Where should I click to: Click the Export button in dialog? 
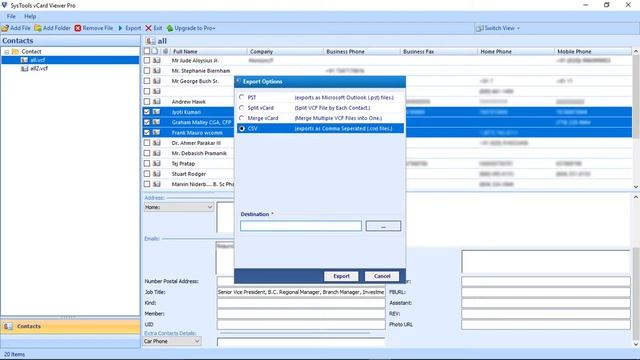[341, 276]
